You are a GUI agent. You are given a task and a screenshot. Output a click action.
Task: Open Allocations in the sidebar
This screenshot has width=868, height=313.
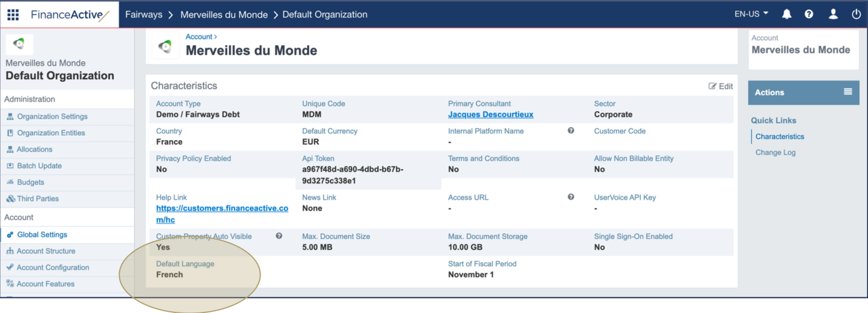(35, 149)
